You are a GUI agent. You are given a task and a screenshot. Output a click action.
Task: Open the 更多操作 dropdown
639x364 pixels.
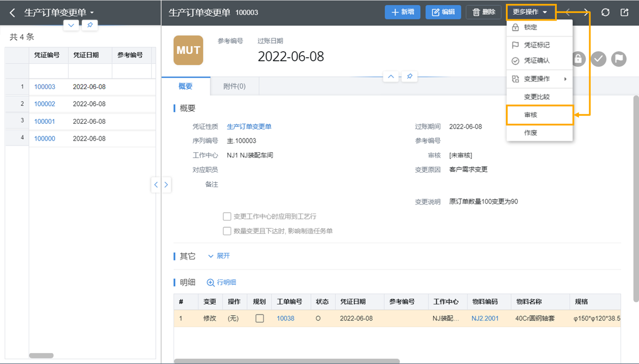click(531, 12)
